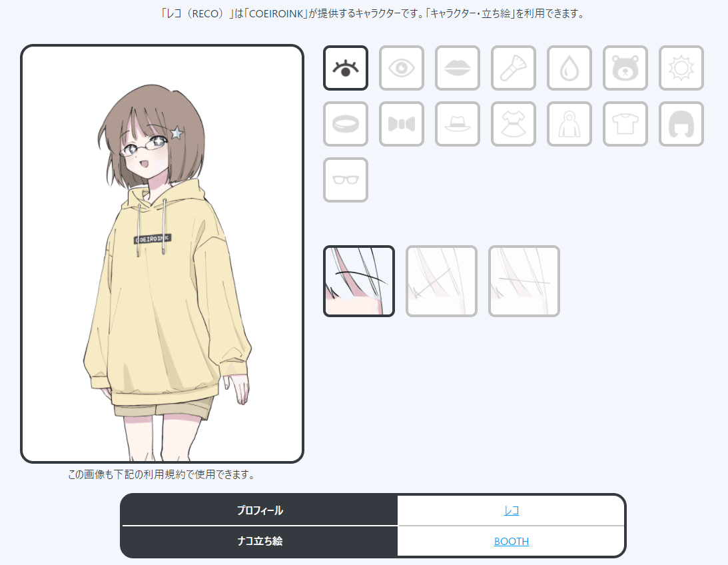Open the hairstyle category icon
This screenshot has height=565, width=728.
point(681,124)
